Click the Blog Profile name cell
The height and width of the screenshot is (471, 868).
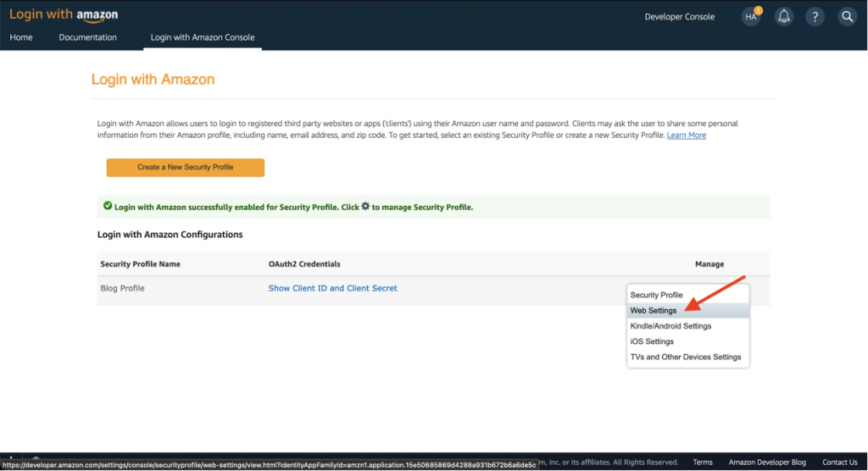point(122,288)
